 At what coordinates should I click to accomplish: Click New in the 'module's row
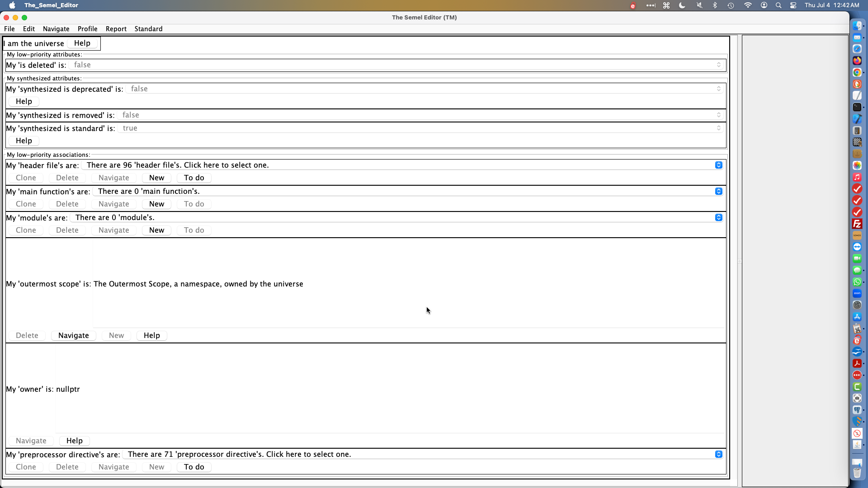157,230
